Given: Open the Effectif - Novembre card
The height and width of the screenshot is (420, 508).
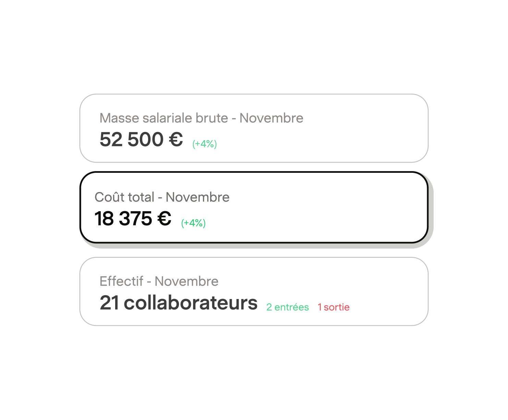Looking at the screenshot, I should [x=254, y=291].
